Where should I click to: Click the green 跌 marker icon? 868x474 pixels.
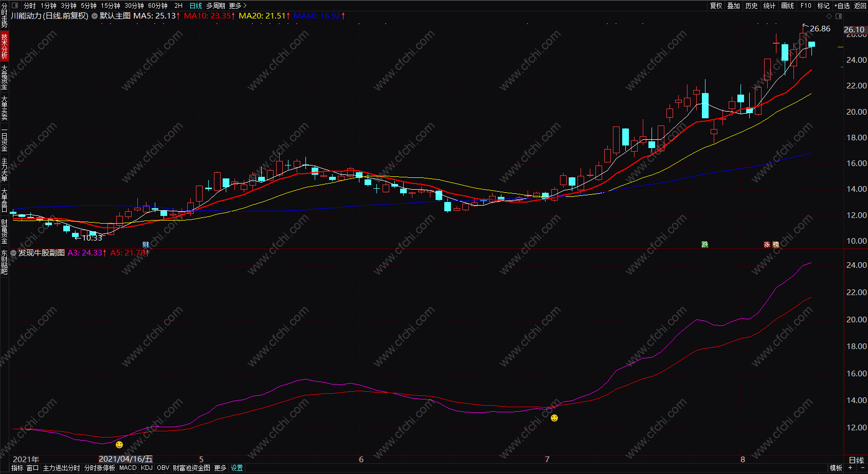click(x=705, y=245)
